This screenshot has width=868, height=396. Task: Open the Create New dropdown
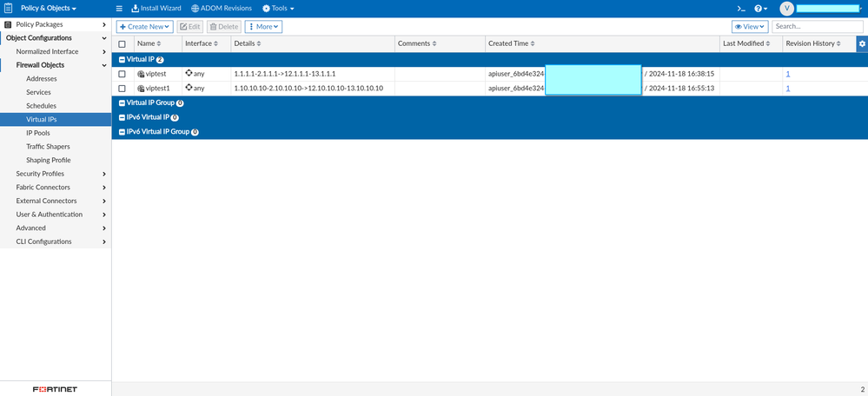145,27
